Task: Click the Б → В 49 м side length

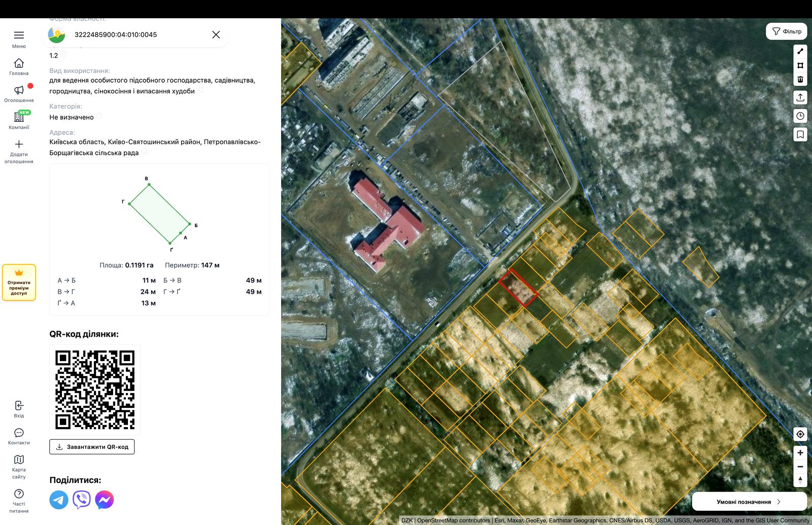Action: [213, 281]
